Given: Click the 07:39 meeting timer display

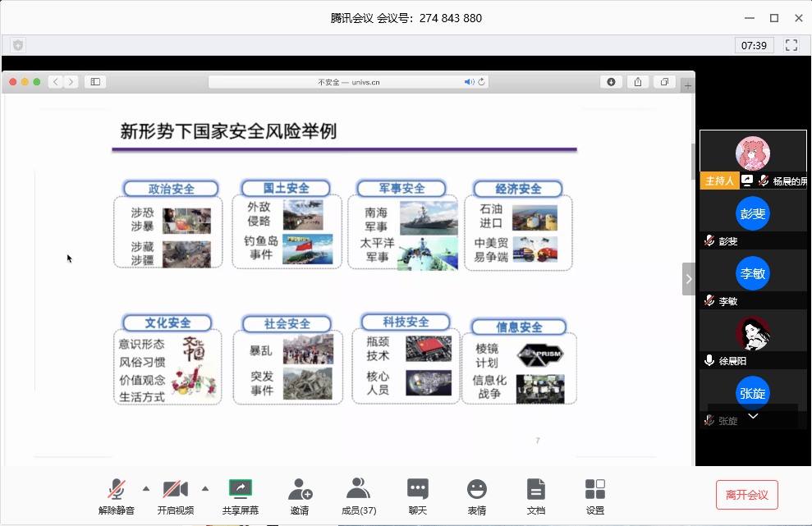Looking at the screenshot, I should pyautogui.click(x=754, y=45).
